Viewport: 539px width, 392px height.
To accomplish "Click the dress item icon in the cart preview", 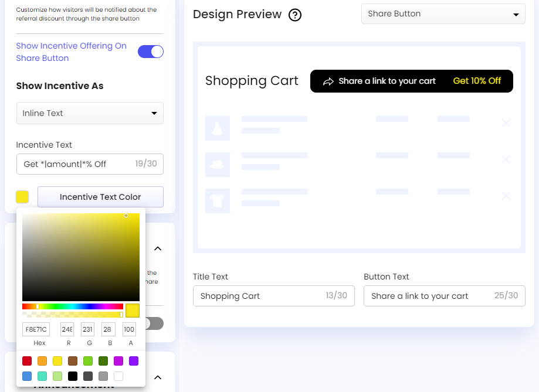I will 219,128.
